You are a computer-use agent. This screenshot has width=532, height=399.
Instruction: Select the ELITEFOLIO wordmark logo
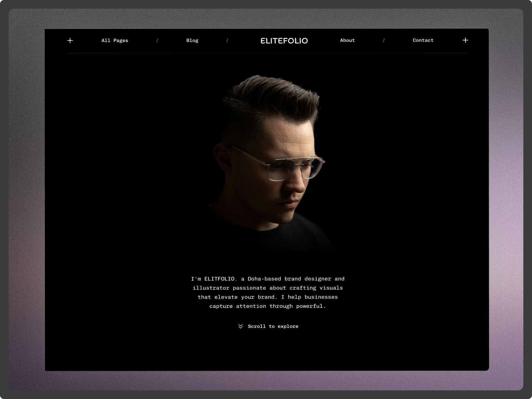coord(284,40)
